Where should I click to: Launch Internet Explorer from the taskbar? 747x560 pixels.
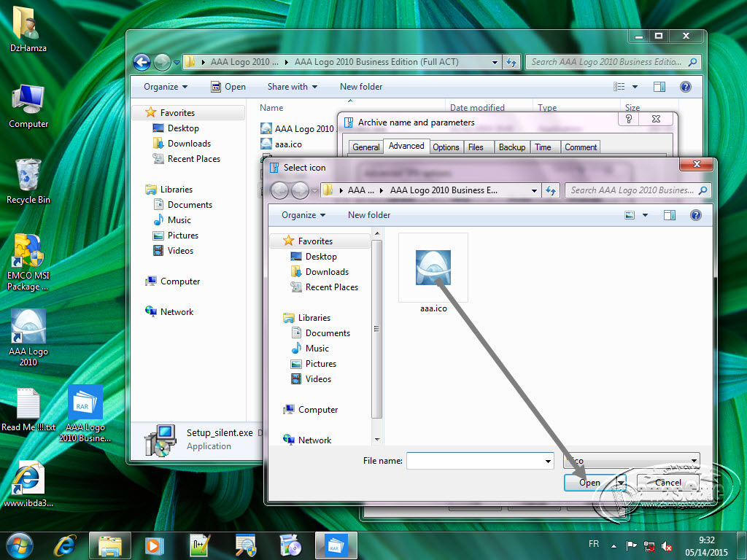65,545
